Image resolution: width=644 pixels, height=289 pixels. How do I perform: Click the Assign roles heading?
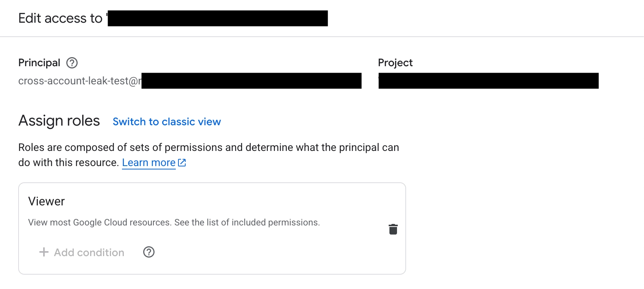coord(59,121)
